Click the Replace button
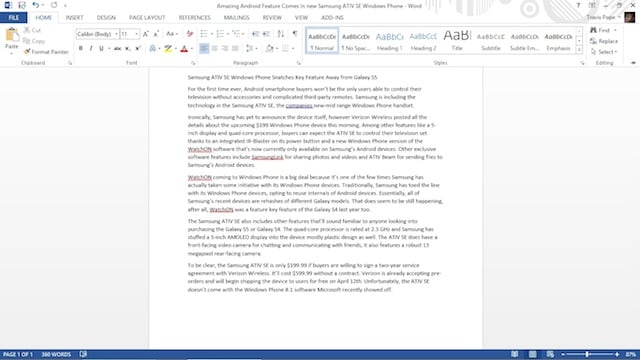 (x=604, y=41)
